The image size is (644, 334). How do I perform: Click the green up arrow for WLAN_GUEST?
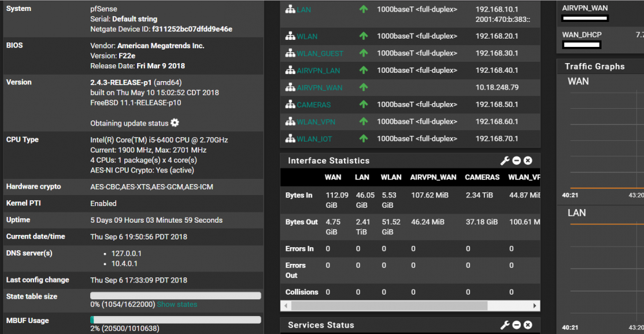click(x=363, y=53)
